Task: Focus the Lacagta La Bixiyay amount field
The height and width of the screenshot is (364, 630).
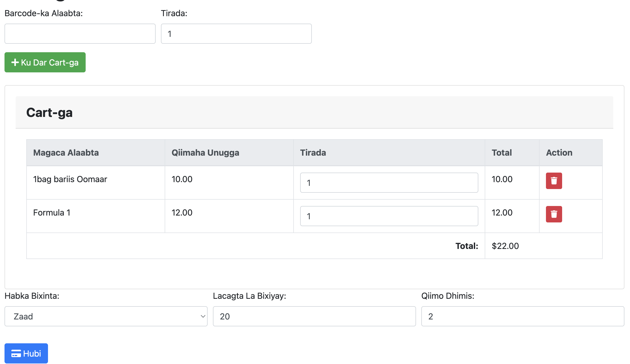Action: pyautogui.click(x=314, y=316)
